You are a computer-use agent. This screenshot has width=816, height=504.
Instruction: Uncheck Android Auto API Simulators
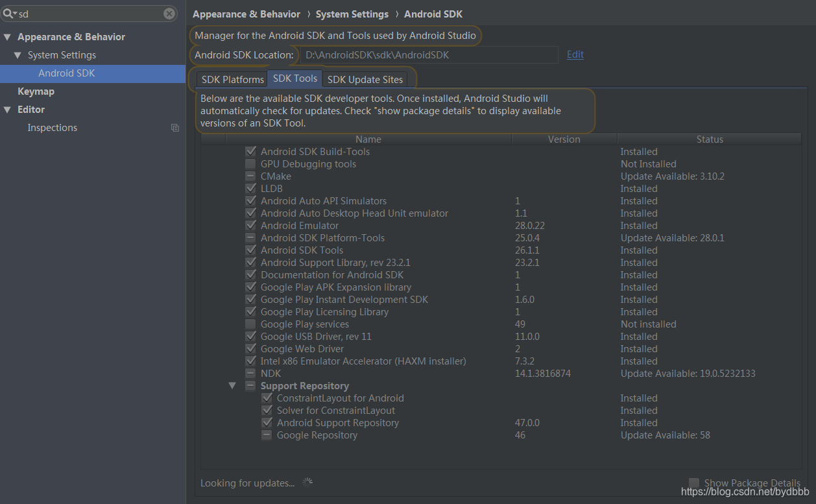(250, 201)
